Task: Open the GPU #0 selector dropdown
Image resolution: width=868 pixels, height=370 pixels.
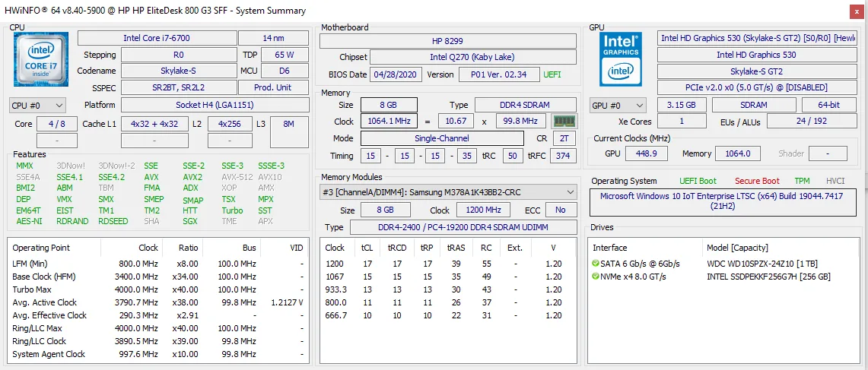Action: (x=619, y=105)
